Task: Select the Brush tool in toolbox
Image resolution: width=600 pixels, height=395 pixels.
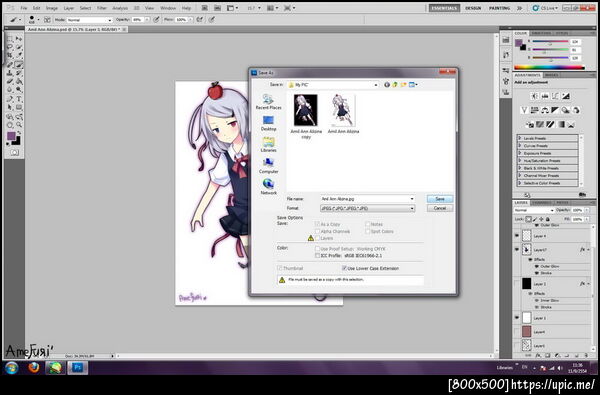Action: point(19,64)
